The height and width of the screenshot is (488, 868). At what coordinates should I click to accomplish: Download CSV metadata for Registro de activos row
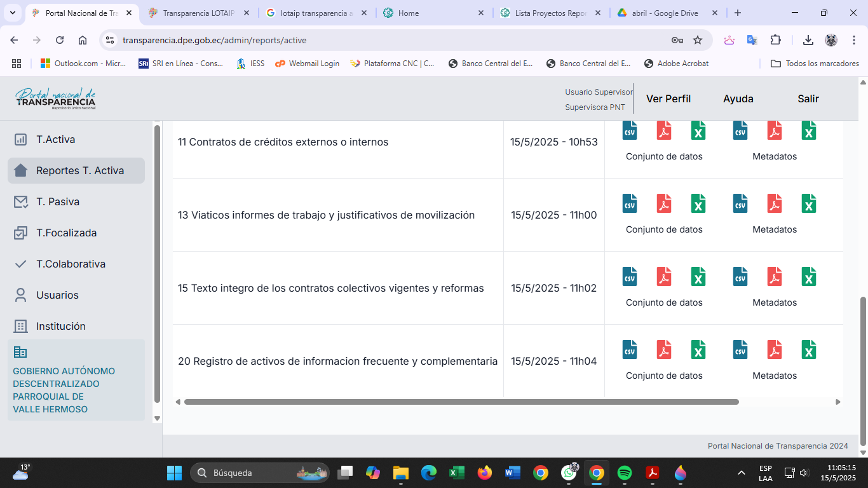(740, 349)
